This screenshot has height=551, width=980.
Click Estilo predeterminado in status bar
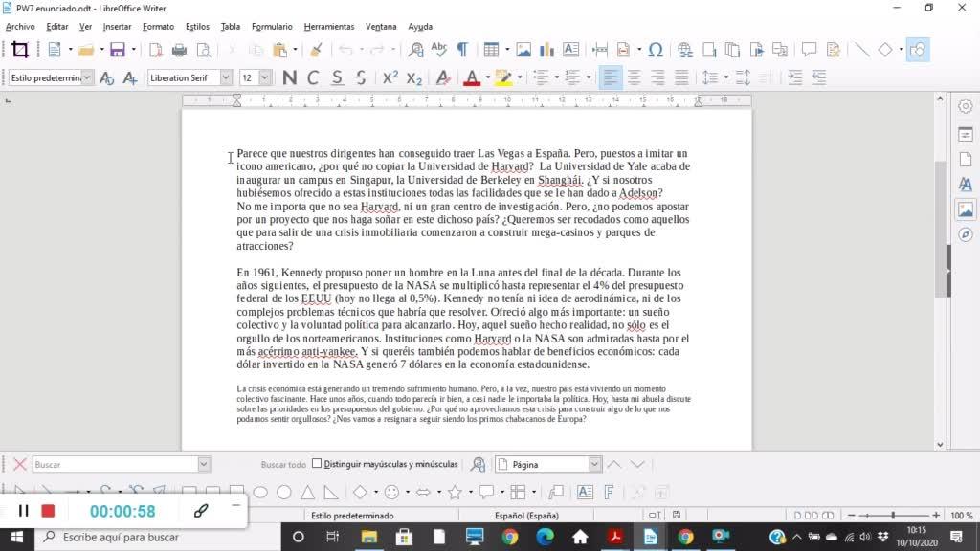352,516
